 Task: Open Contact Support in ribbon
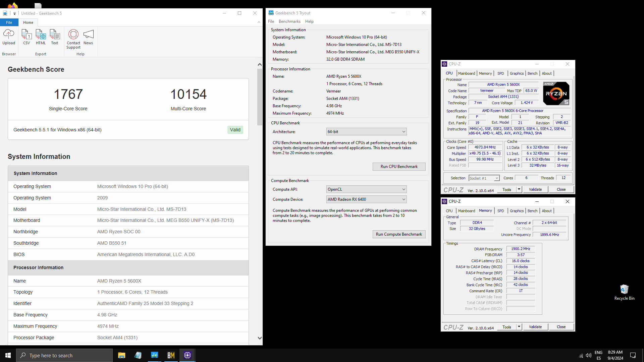pyautogui.click(x=73, y=39)
